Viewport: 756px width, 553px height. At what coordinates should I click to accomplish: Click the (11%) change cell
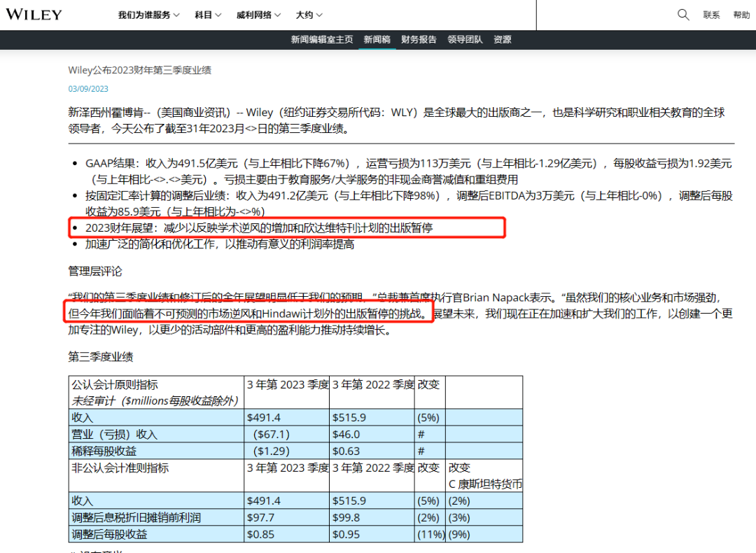click(430, 534)
